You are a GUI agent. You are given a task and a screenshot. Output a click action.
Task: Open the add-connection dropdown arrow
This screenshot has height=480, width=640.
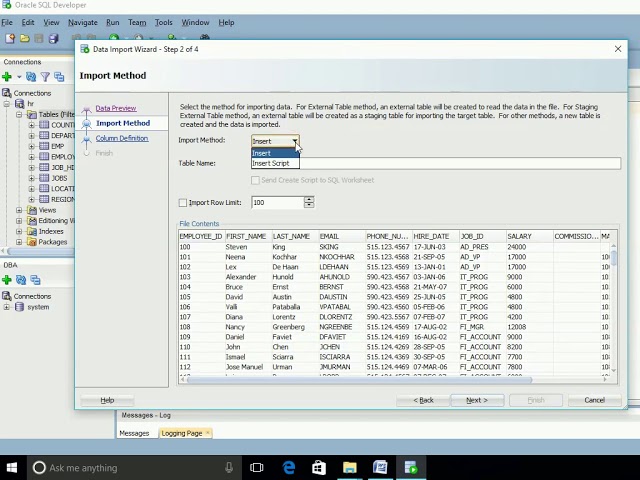[19, 77]
